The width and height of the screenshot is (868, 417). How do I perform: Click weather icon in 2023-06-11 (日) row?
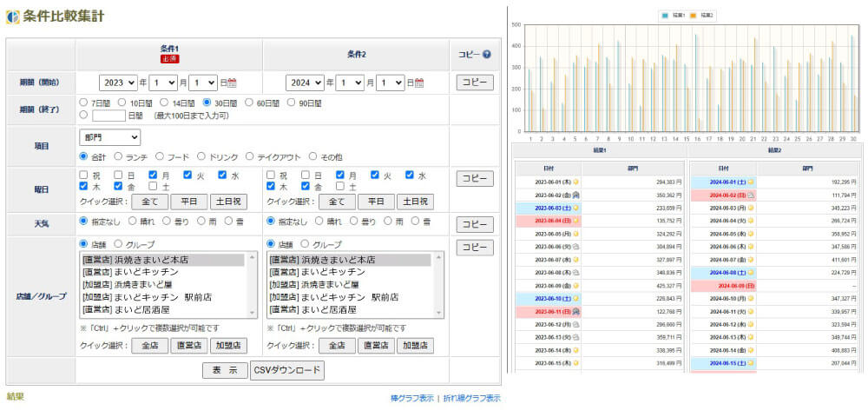(x=575, y=313)
